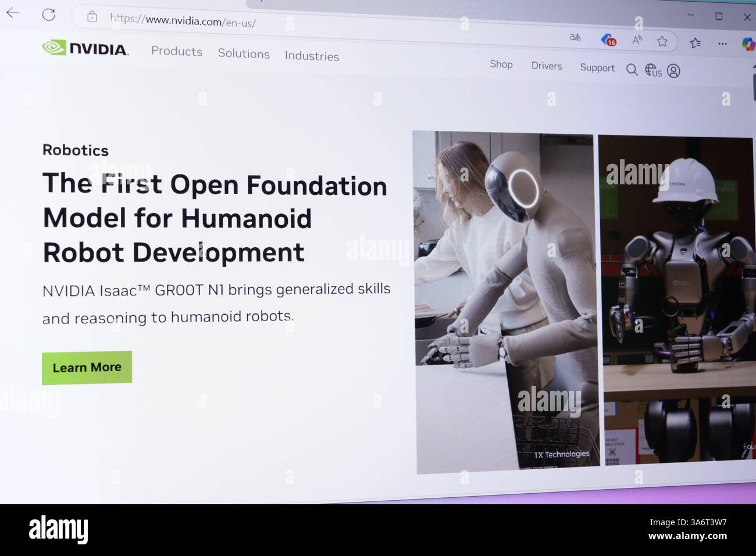Image resolution: width=756 pixels, height=556 pixels.
Task: Reload the page with the refresh icon
Action: coord(49,15)
